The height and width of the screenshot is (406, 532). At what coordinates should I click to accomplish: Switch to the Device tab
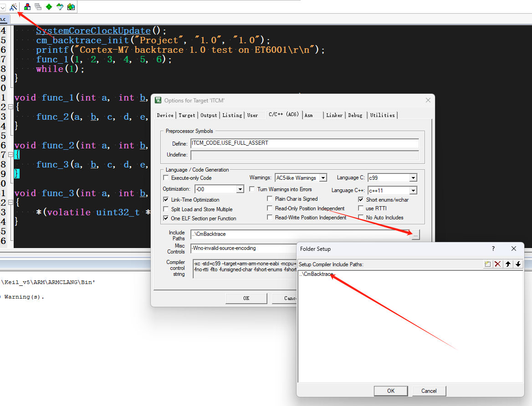coord(165,115)
